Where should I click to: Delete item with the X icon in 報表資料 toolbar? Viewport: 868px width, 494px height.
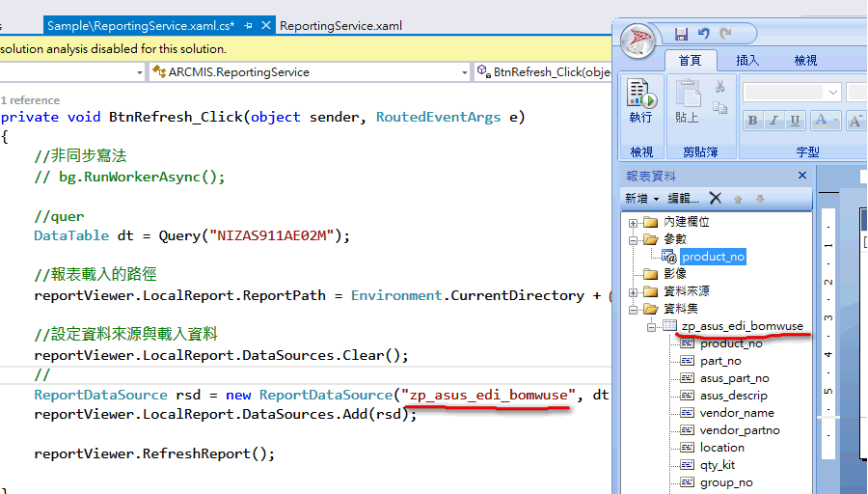pos(715,198)
